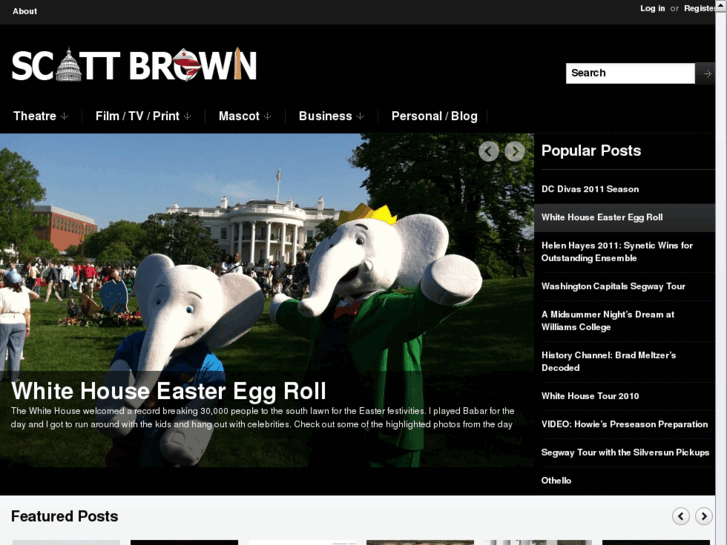The image size is (727, 545).
Task: Open DC Divas 2011 Season post
Action: click(x=590, y=189)
